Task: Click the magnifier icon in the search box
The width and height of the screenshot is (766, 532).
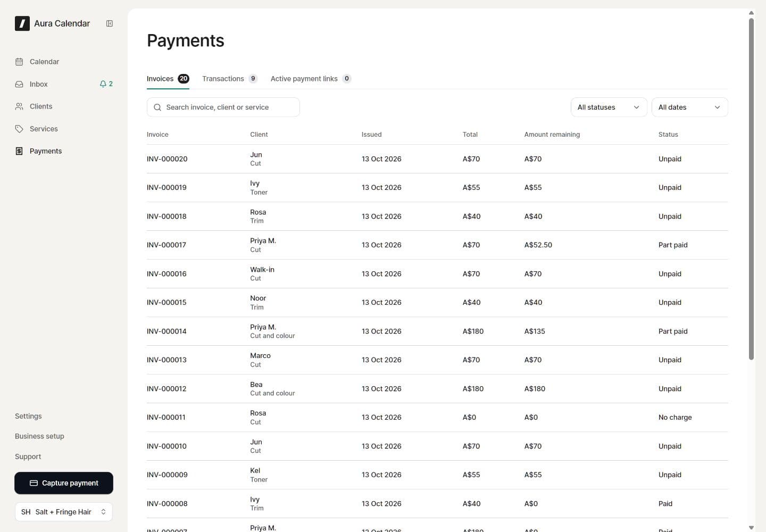Action: coord(157,107)
